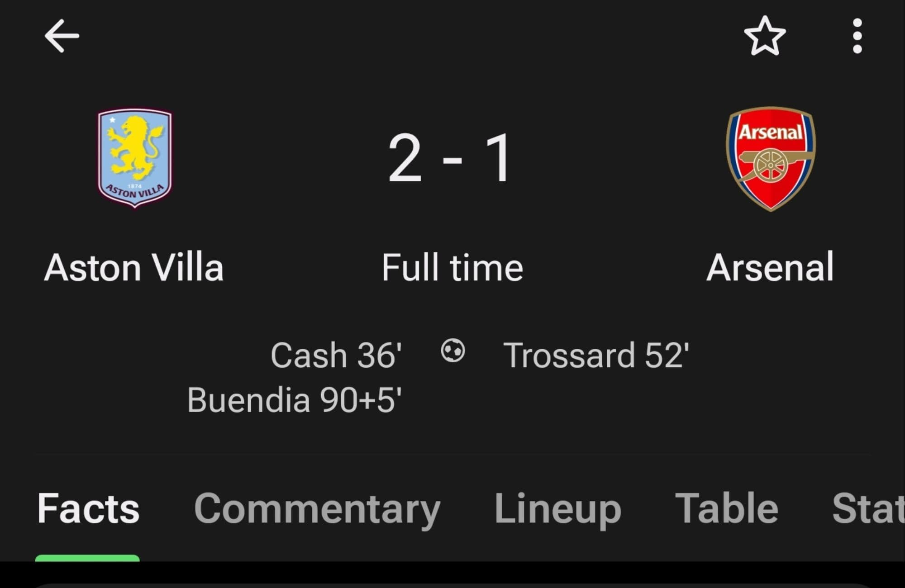The height and width of the screenshot is (588, 905).
Task: Click Aston Villa's score digit 2
Action: point(405,158)
